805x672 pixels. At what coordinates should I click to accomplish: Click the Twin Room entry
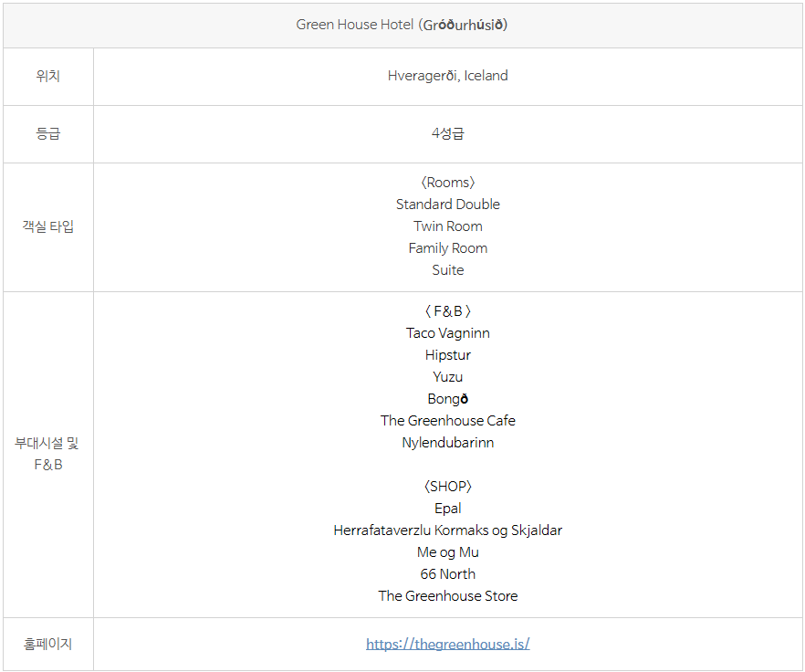click(x=447, y=226)
